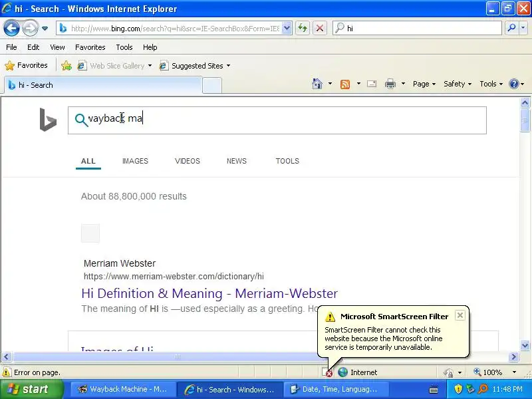Viewport: 532px width, 399px height.
Task: Open the Tools command bar menu
Action: point(491,84)
